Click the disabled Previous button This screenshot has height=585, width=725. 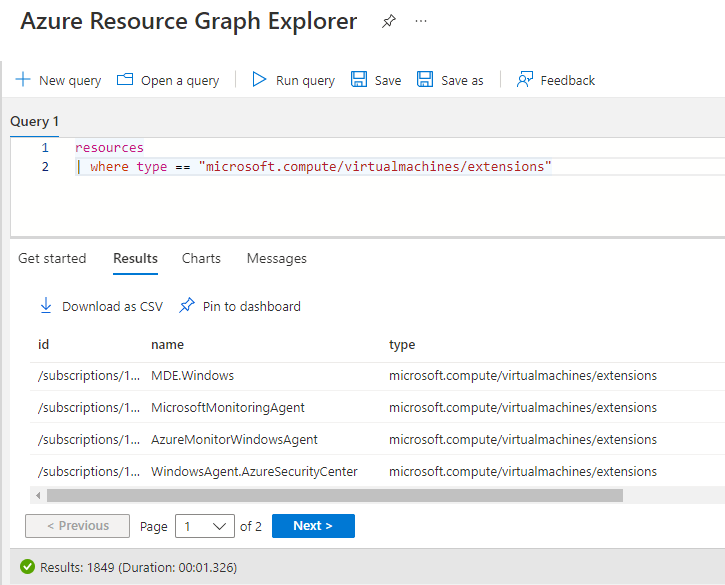(77, 526)
